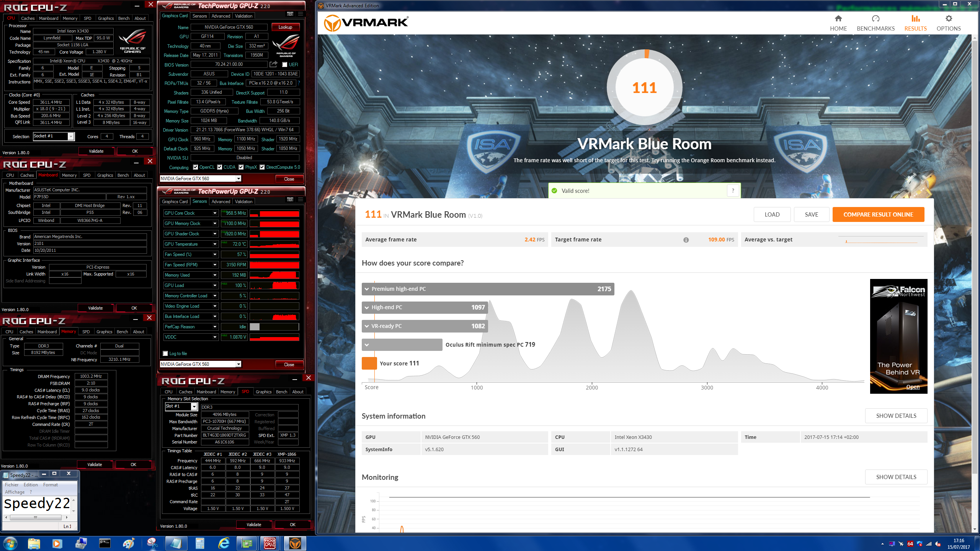Open the Results chart icon in VRMark
The image size is (980, 551).
pos(915,18)
